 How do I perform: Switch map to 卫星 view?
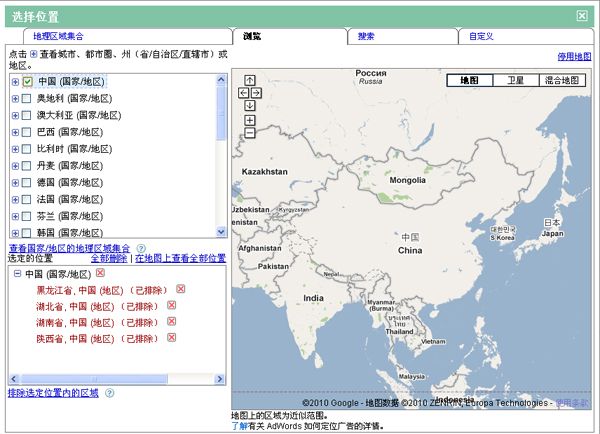coord(515,80)
